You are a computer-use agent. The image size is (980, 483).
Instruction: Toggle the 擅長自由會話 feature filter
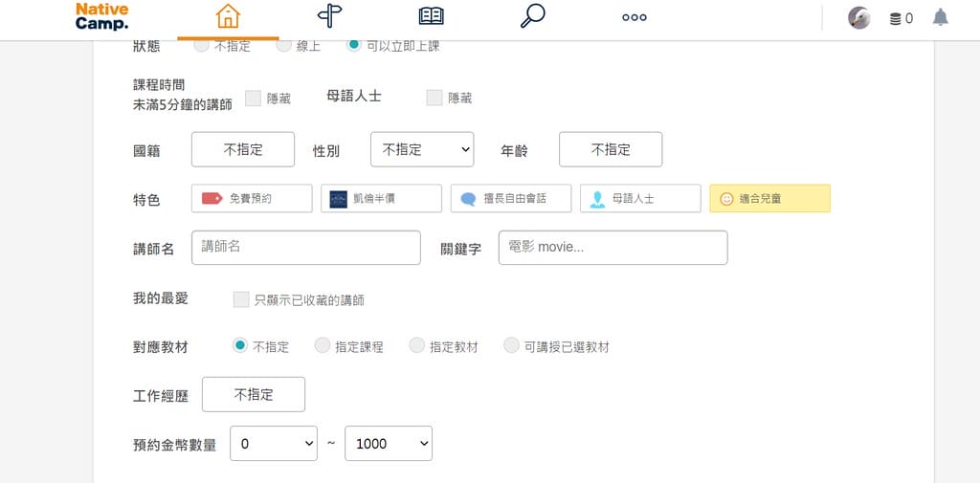pos(511,199)
